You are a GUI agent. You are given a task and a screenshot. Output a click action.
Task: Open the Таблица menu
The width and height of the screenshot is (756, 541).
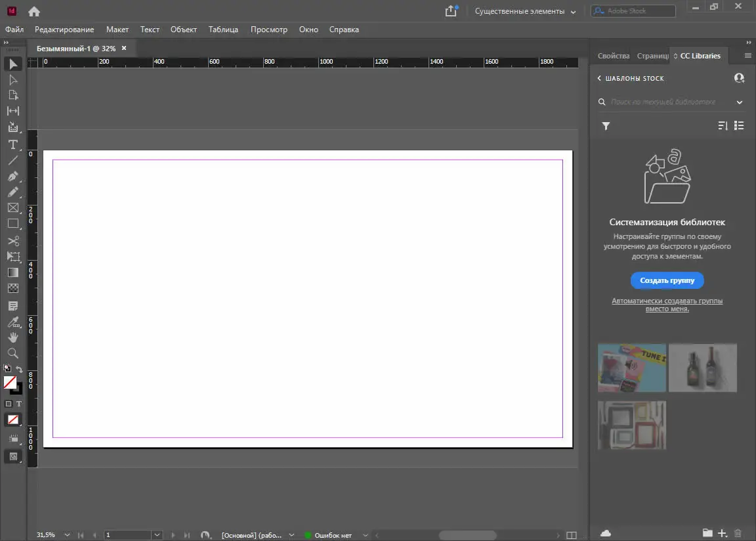[x=223, y=29]
